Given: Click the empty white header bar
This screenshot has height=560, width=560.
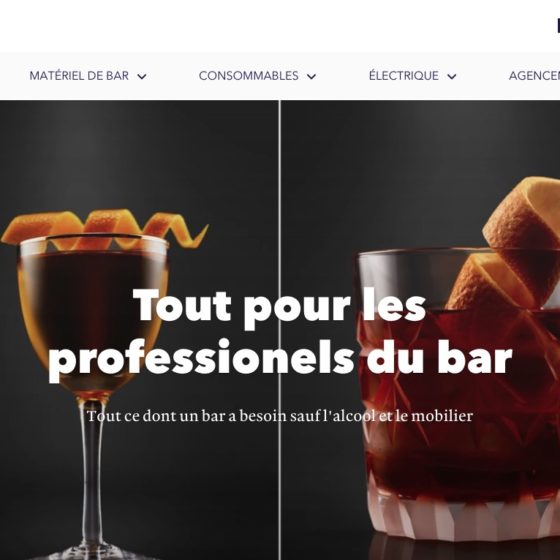Looking at the screenshot, I should tap(278, 26).
